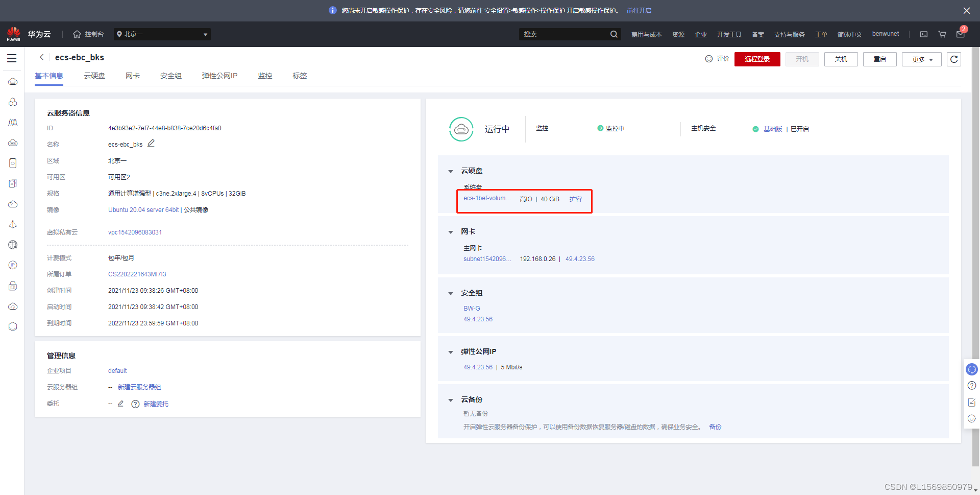980x495 pixels.
Task: Click the help question mark beside 新建委托
Action: (135, 404)
